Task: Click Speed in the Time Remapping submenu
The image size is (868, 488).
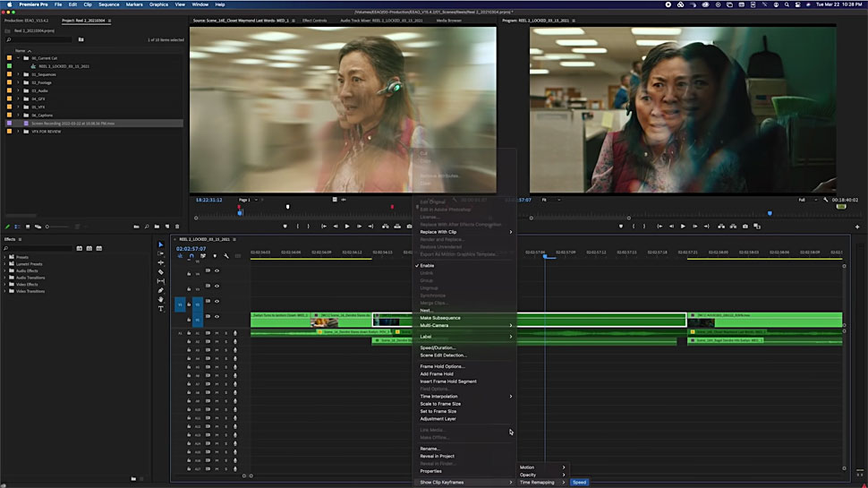Action: (x=579, y=483)
